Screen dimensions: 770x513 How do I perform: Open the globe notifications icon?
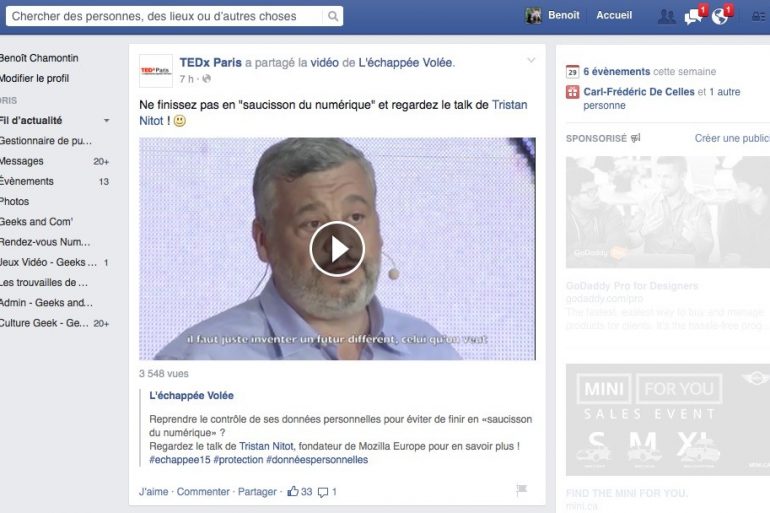coord(719,16)
